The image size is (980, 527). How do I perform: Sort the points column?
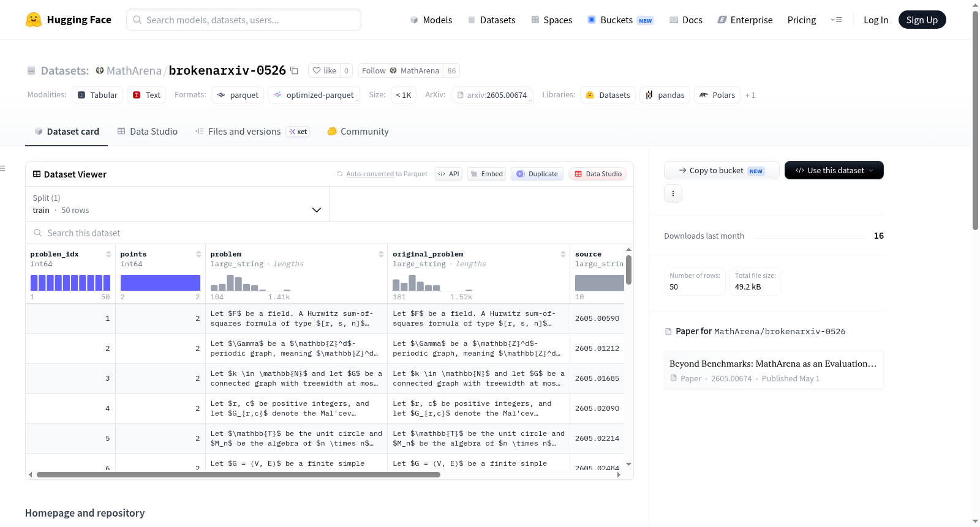click(x=198, y=254)
